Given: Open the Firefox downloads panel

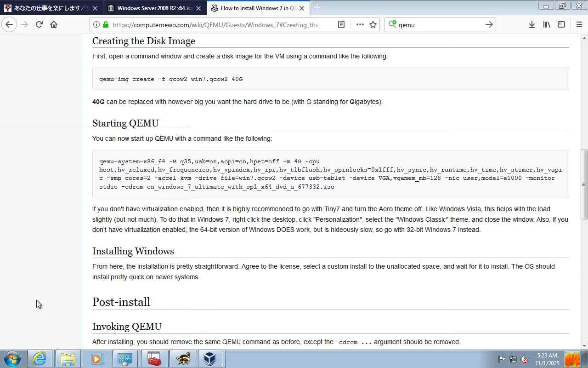Looking at the screenshot, I should 531,24.
